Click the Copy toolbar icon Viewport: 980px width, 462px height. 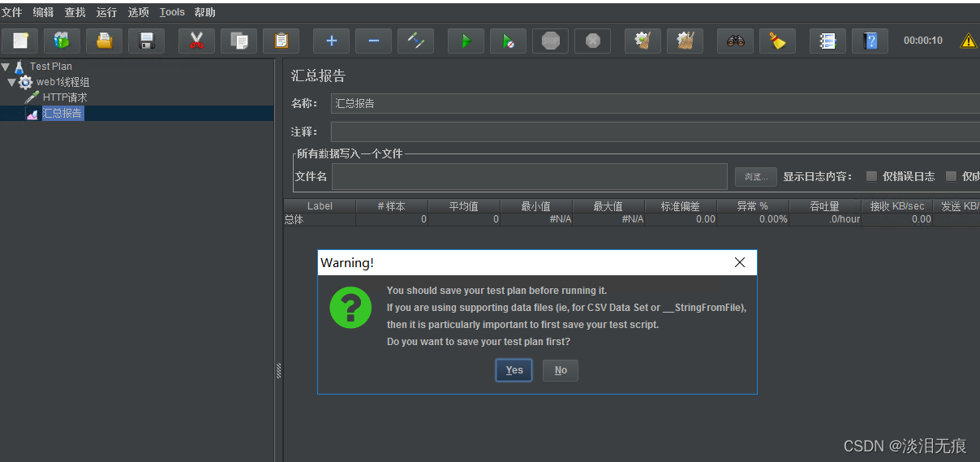(x=239, y=41)
